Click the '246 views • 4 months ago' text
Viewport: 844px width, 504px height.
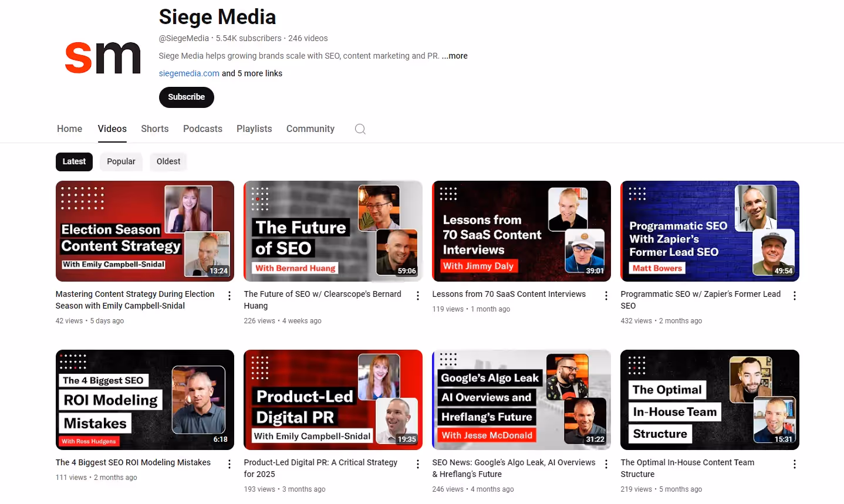473,489
